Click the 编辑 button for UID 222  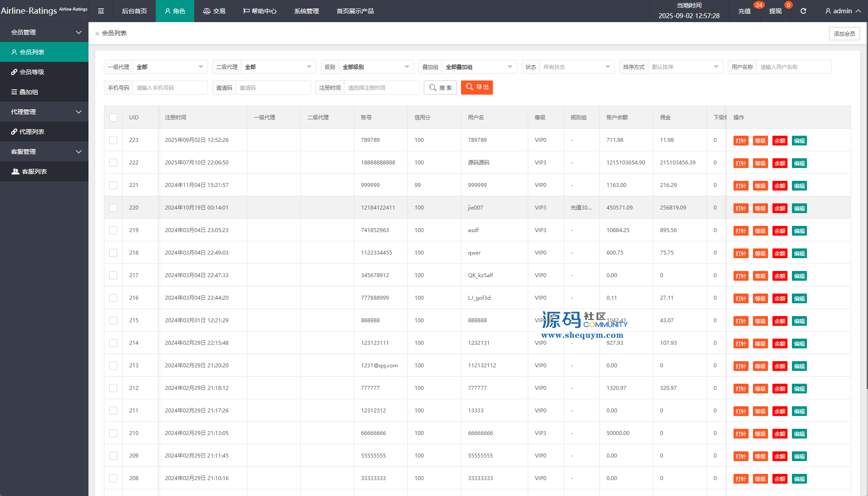799,164
